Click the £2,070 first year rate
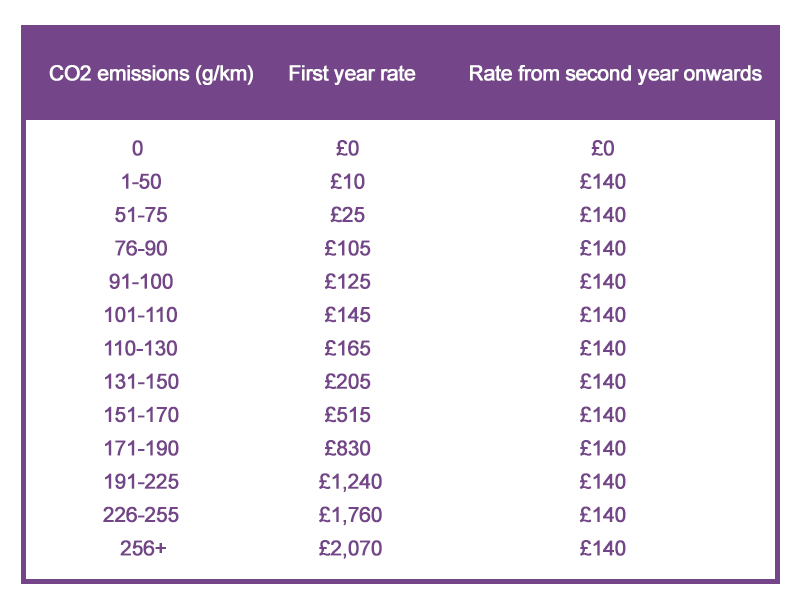This screenshot has height=600, width=800. click(x=350, y=548)
